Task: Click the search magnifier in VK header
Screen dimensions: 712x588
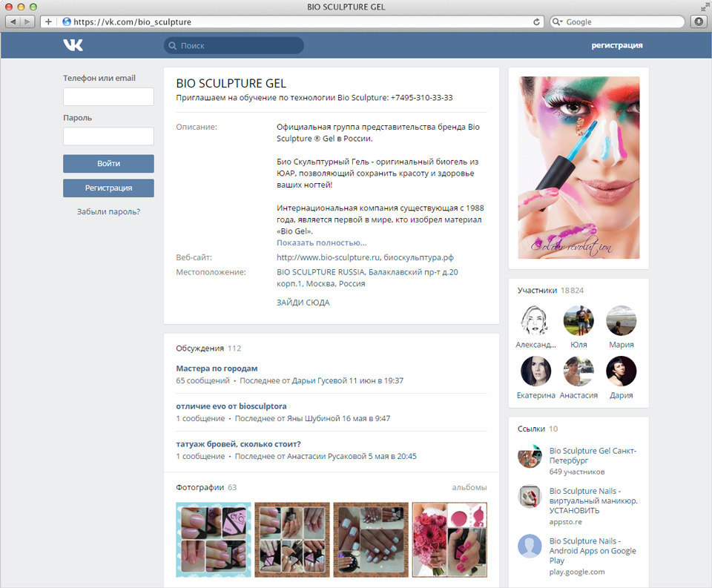Action: 173,45
